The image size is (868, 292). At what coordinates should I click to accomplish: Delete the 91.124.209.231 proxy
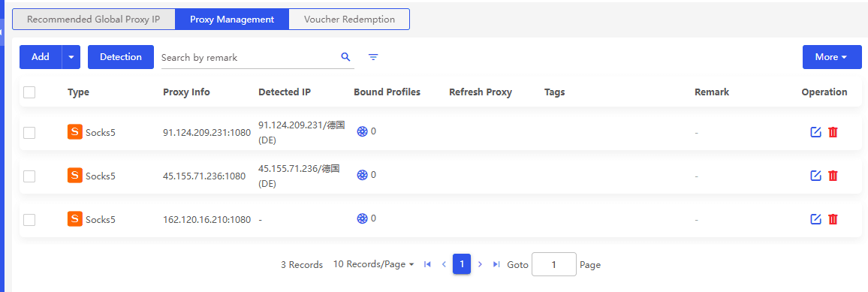pos(833,132)
